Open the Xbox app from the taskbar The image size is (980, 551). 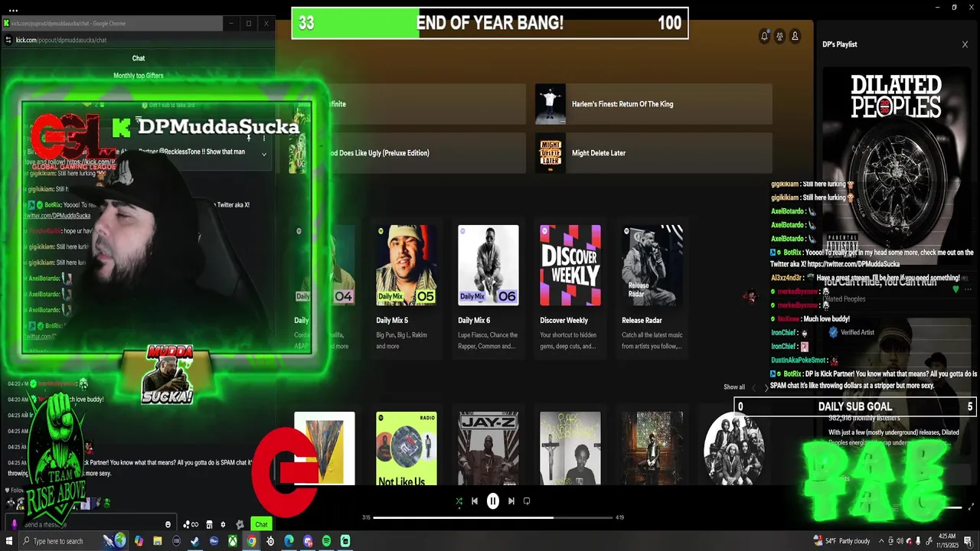pos(232,541)
